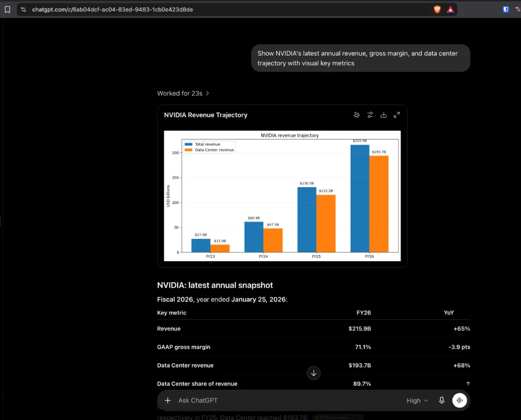
Task: Click the plus icon in the composer
Action: coord(168,400)
